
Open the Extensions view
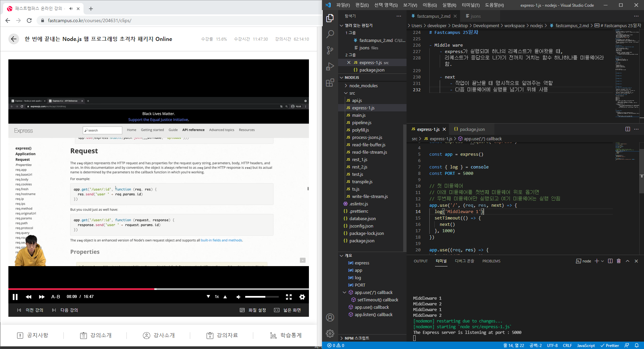pos(330,83)
